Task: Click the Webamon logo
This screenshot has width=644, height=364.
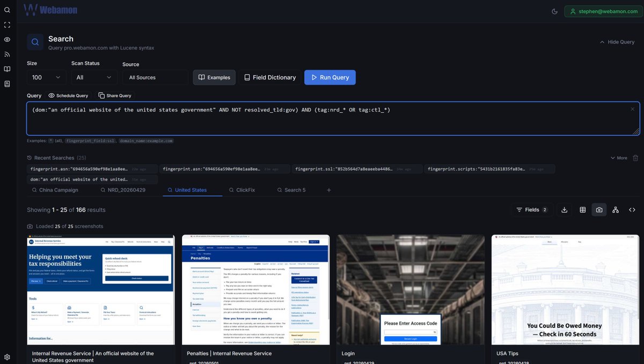Action: tap(50, 10)
